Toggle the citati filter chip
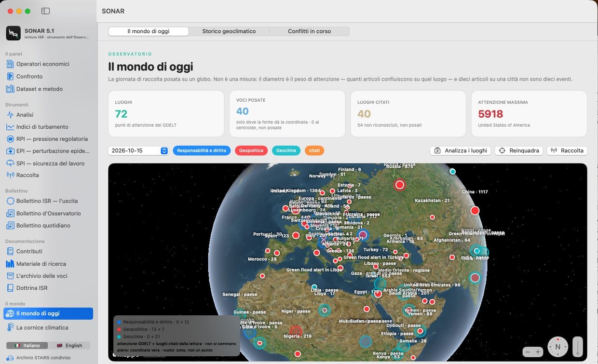598x364 pixels. point(314,150)
